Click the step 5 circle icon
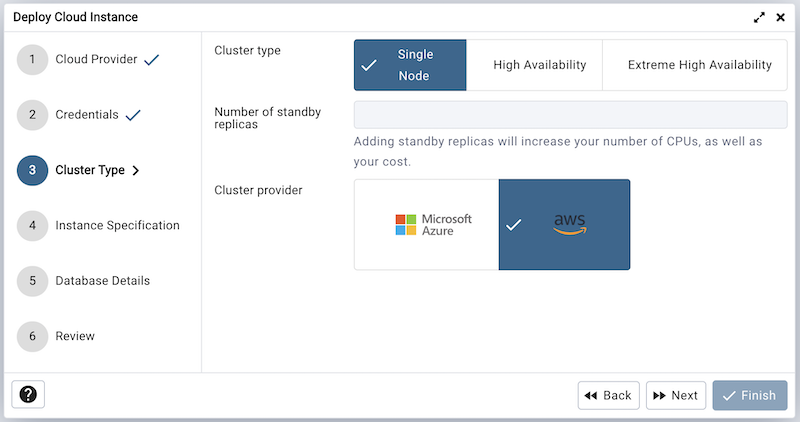The image size is (800, 422). click(x=32, y=281)
